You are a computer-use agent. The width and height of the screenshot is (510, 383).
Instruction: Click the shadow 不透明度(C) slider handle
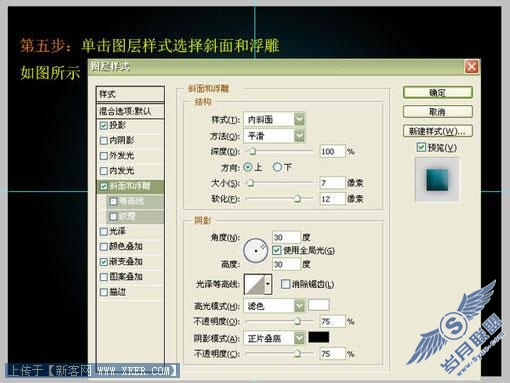297,354
